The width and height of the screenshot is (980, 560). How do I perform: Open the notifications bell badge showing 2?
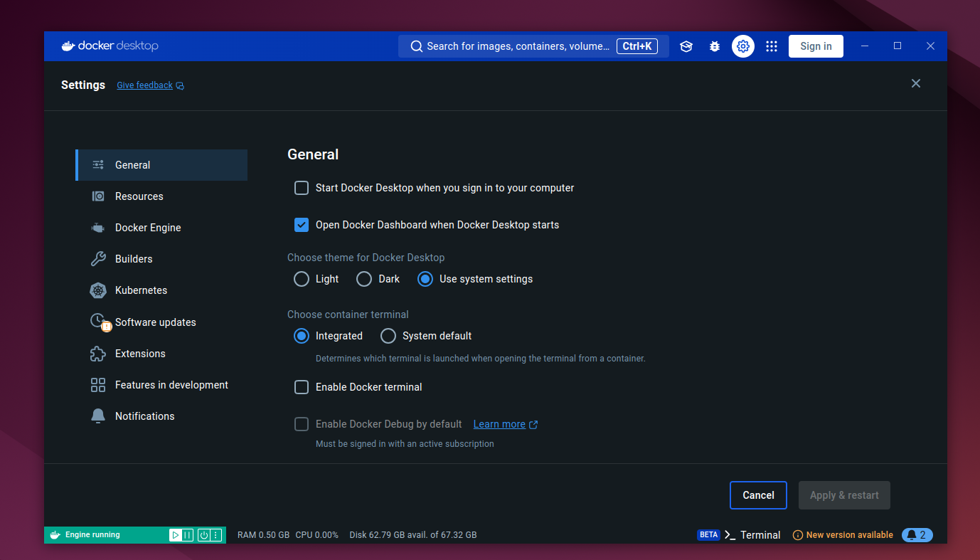pos(917,535)
